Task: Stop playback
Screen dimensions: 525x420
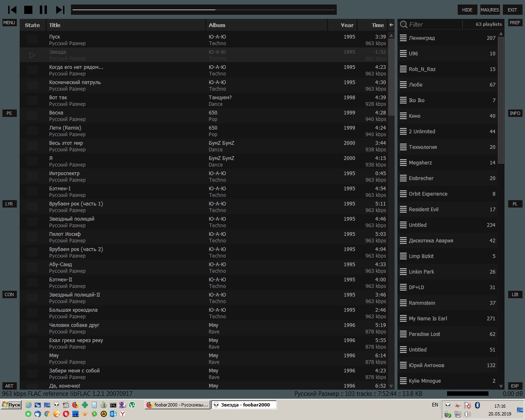Action: click(x=28, y=9)
